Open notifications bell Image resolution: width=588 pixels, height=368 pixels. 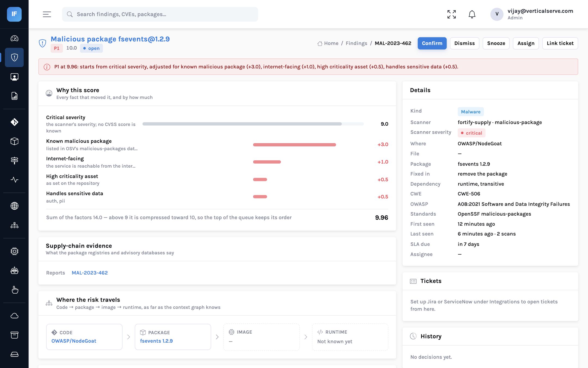click(x=472, y=14)
